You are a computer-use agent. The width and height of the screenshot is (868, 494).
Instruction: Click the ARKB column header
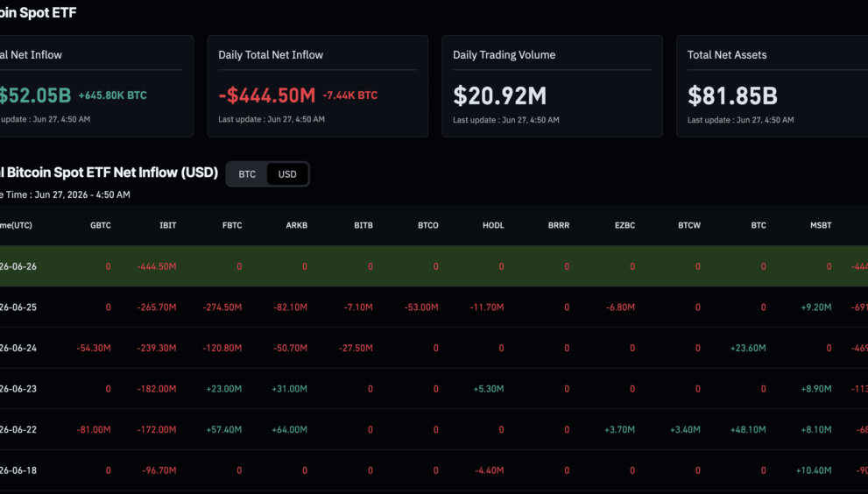click(296, 225)
